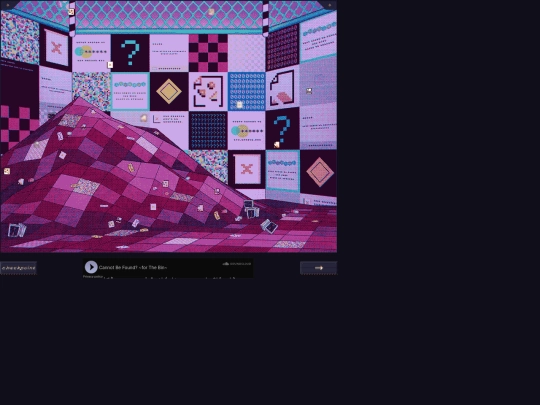Viewport: 540px width, 405px height.
Task: Go to next scene with arrow button
Action: (318, 268)
